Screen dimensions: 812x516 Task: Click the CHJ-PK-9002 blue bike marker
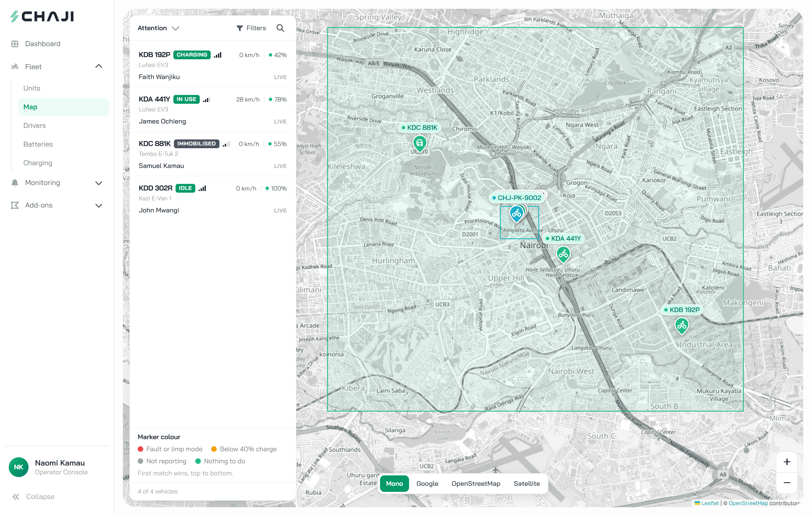(x=516, y=214)
